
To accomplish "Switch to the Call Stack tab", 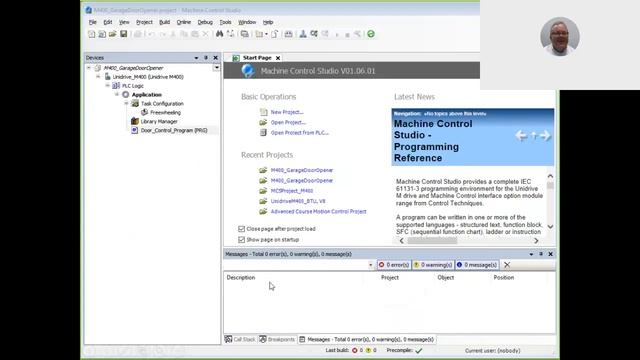I will [x=240, y=339].
